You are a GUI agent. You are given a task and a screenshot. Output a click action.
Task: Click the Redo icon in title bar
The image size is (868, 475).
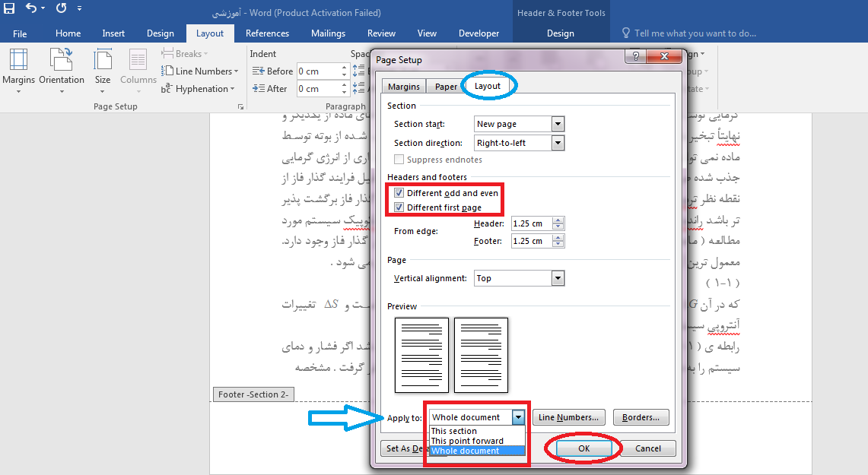point(61,9)
